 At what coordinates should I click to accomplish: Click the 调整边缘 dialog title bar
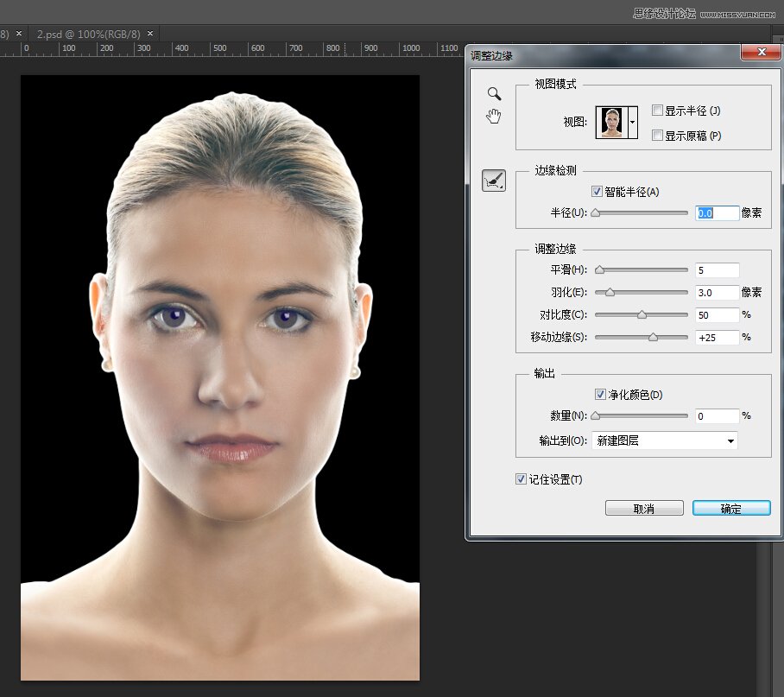point(603,55)
